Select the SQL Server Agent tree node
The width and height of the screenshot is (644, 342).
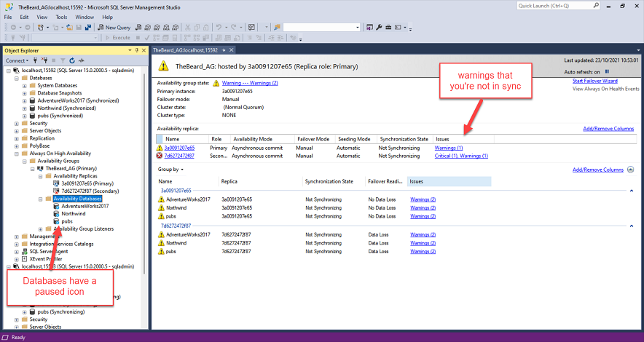[49, 252]
